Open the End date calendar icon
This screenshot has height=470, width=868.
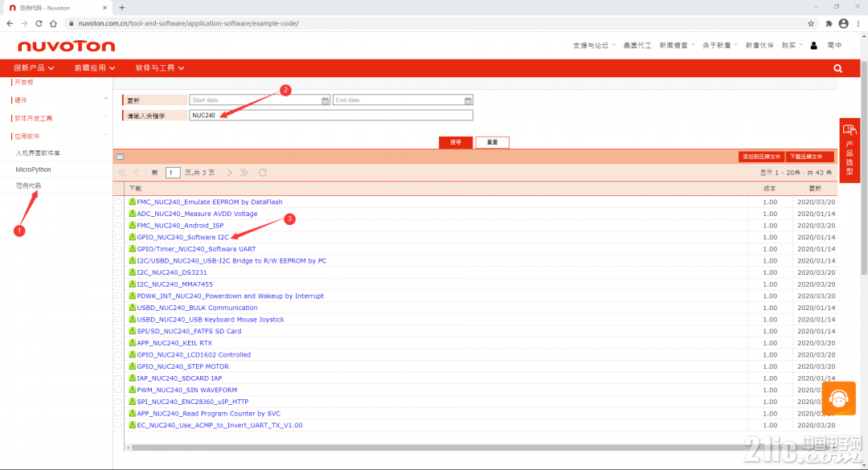[x=469, y=100]
